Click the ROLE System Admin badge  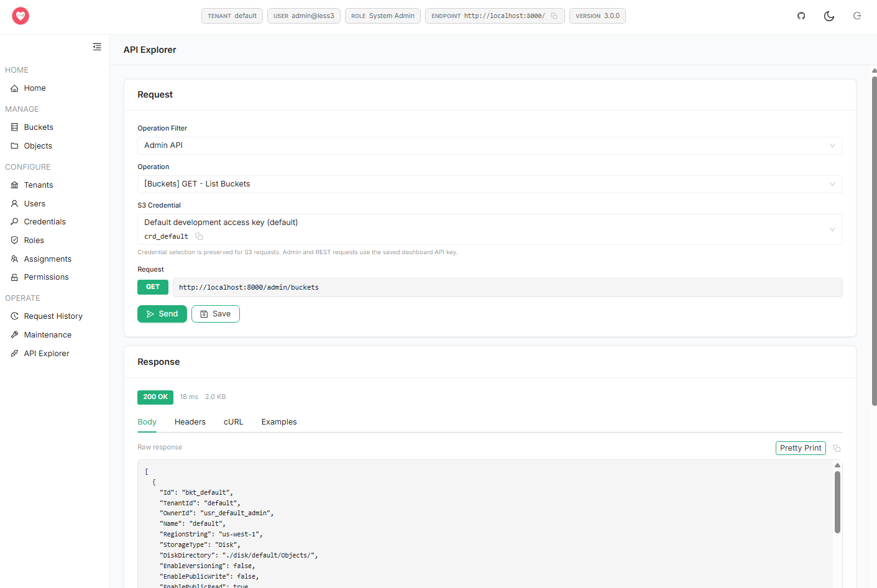click(383, 16)
